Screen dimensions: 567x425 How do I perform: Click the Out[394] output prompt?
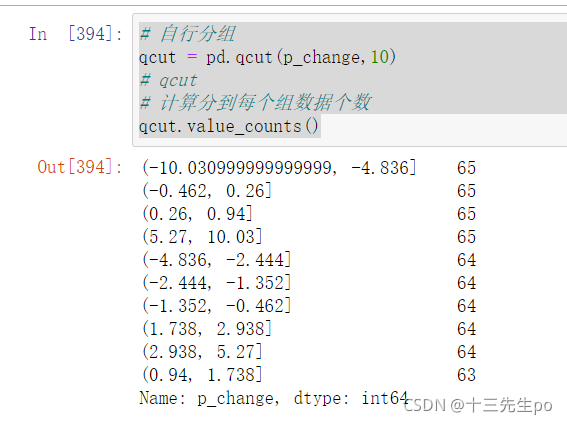pos(80,167)
